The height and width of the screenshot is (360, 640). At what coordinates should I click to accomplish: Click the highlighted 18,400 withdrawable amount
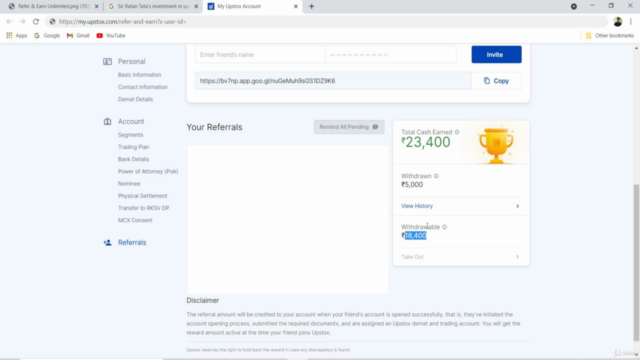pos(416,236)
